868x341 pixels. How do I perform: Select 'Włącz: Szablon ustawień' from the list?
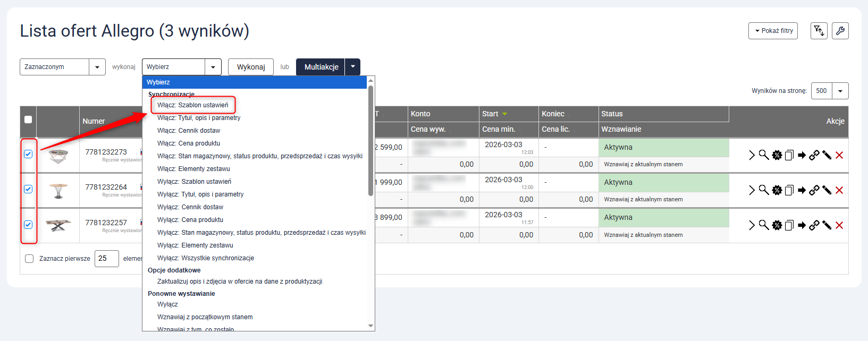[192, 105]
